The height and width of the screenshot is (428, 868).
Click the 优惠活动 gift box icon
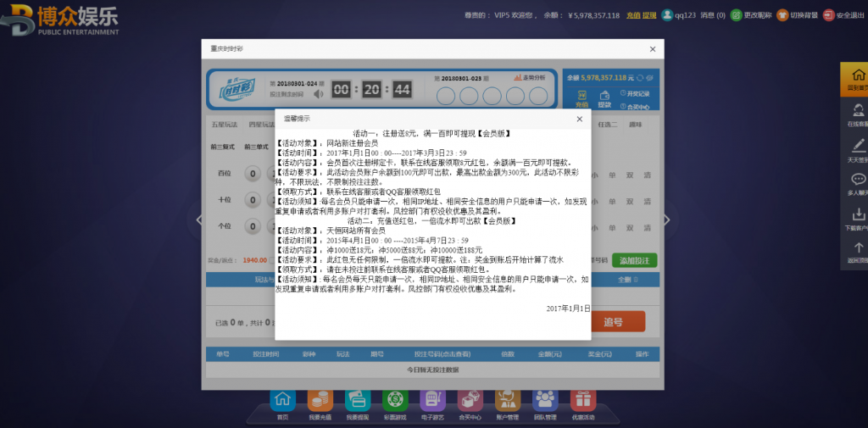[582, 401]
